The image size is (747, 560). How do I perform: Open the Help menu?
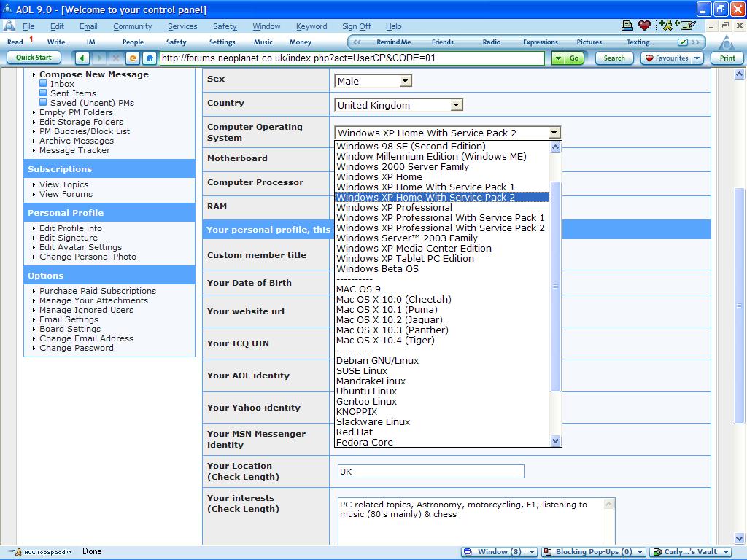(393, 26)
